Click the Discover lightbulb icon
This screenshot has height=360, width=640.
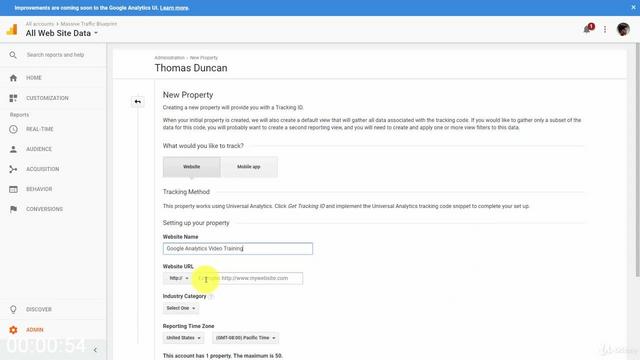[x=13, y=309]
